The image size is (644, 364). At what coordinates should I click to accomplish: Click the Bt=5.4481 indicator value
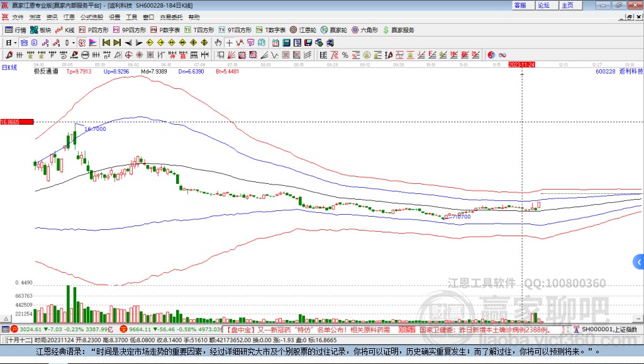pos(228,72)
